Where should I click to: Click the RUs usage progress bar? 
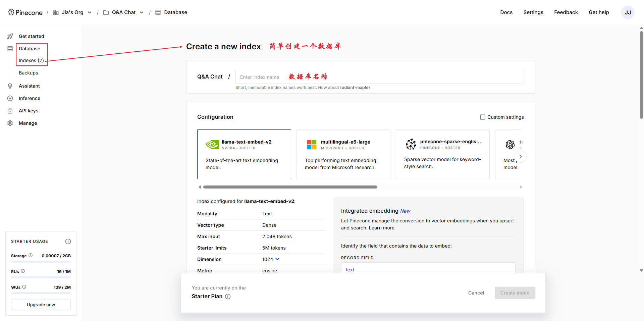click(x=41, y=277)
